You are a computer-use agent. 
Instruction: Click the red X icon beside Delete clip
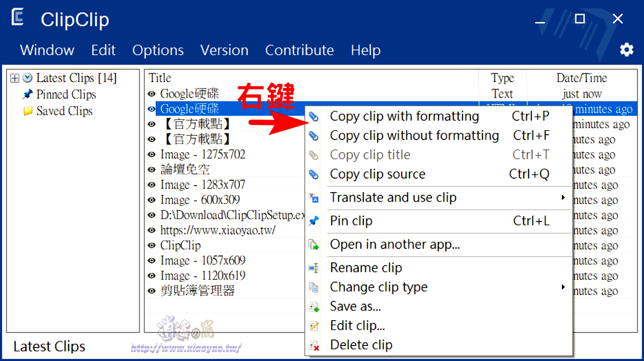tap(314, 345)
